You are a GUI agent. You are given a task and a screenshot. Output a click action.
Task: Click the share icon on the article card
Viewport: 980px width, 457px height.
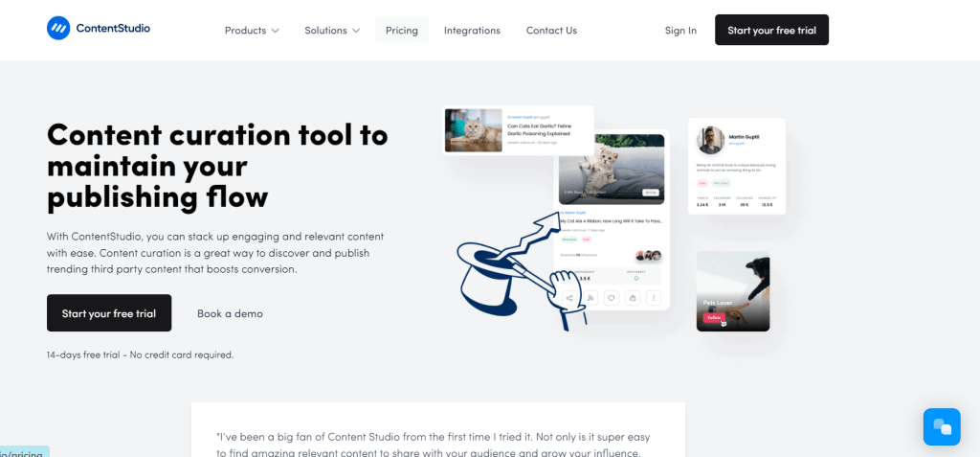coord(569,298)
